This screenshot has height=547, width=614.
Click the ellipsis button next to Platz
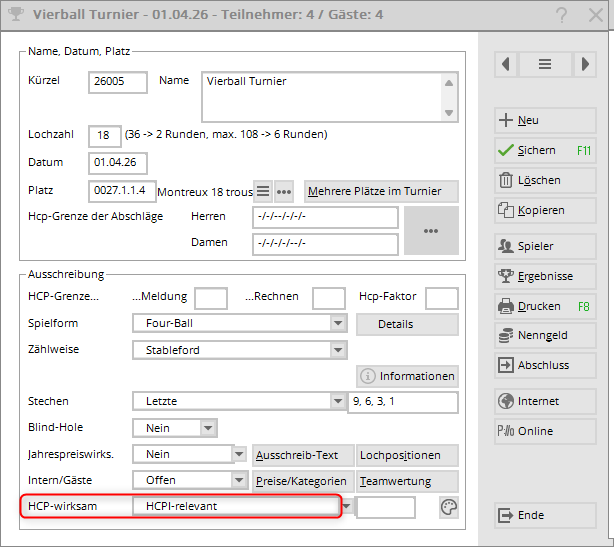click(284, 191)
